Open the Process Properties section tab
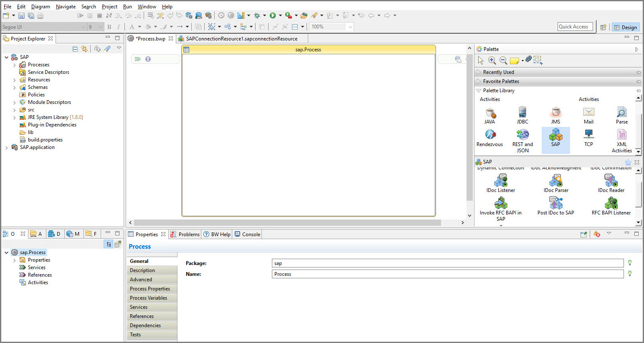The width and height of the screenshot is (644, 343). pos(152,289)
